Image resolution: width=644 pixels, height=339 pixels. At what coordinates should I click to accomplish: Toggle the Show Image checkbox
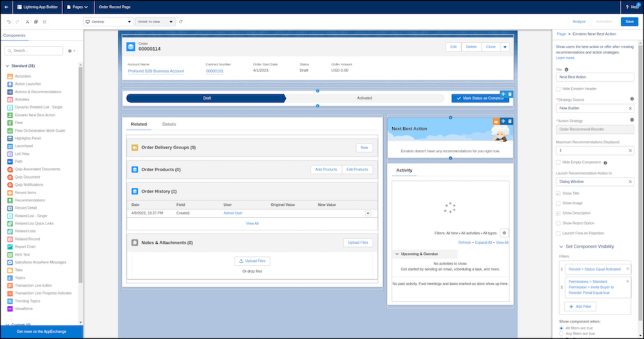[x=558, y=203]
